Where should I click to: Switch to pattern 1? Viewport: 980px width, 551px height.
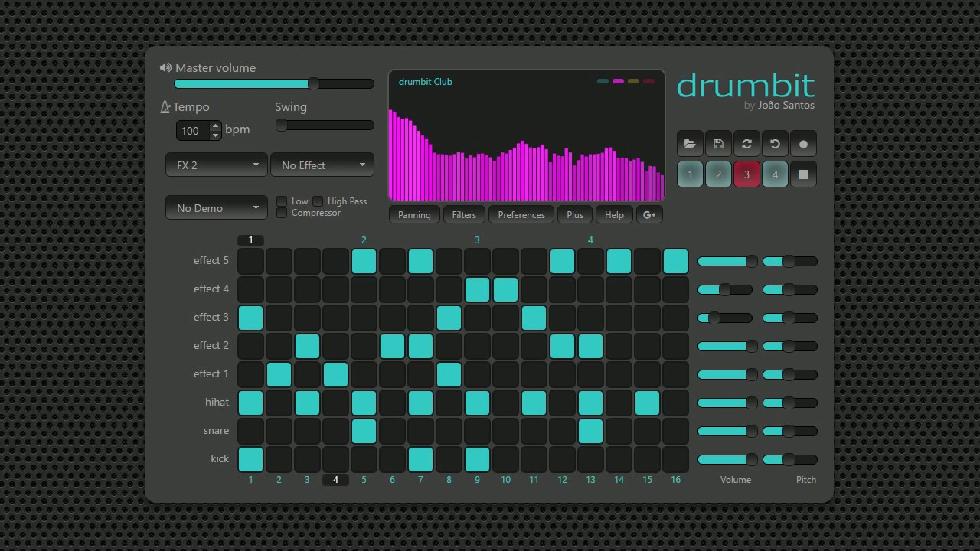coord(690,174)
